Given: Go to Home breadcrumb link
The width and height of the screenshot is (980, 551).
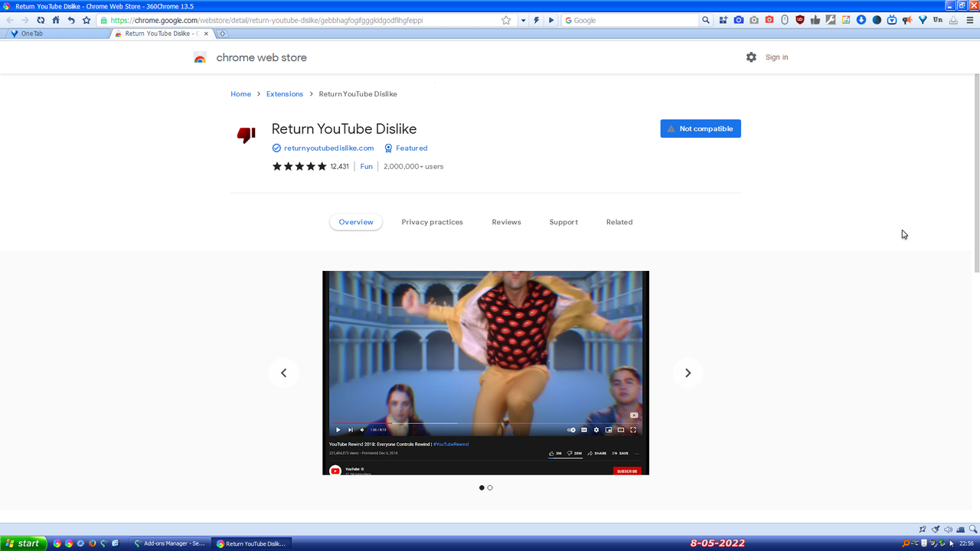Looking at the screenshot, I should [240, 94].
